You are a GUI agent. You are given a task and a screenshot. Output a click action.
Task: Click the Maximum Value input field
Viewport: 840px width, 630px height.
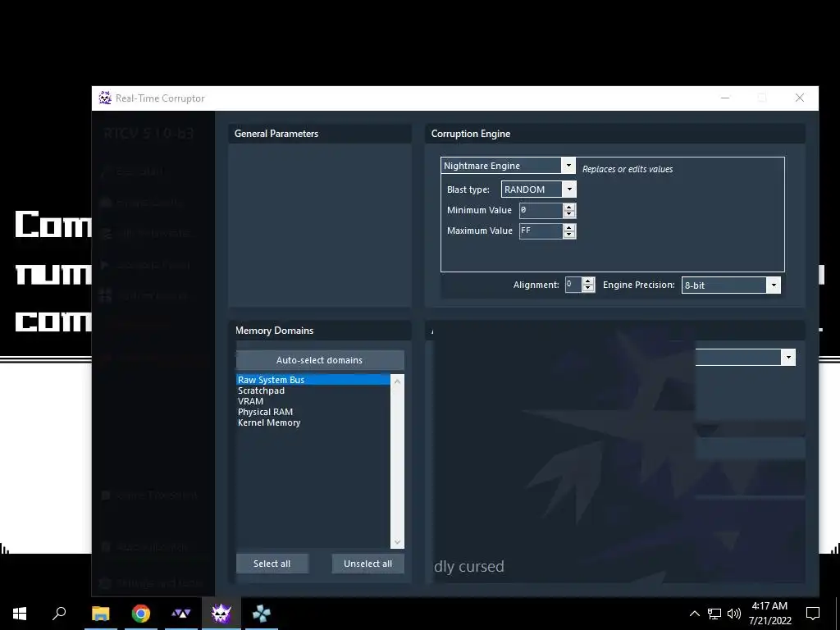[x=541, y=231]
